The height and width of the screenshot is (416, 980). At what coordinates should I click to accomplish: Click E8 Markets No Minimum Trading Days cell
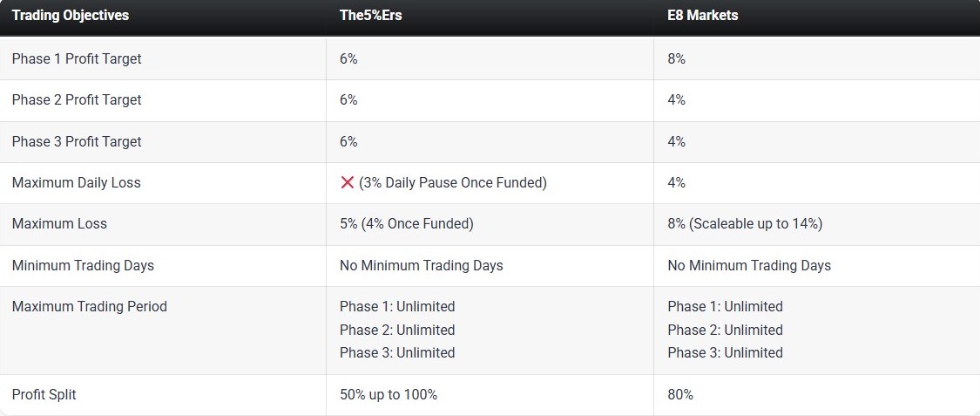(749, 265)
